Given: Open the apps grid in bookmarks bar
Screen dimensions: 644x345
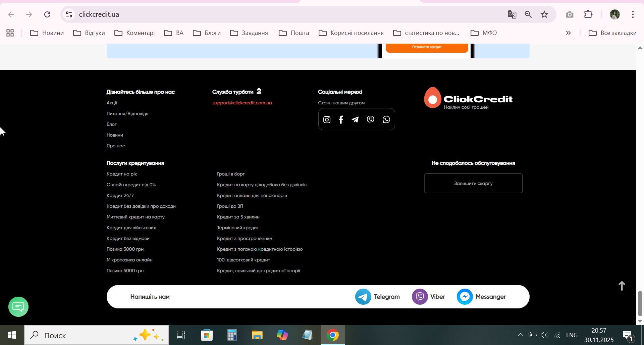Looking at the screenshot, I should pos(10,33).
